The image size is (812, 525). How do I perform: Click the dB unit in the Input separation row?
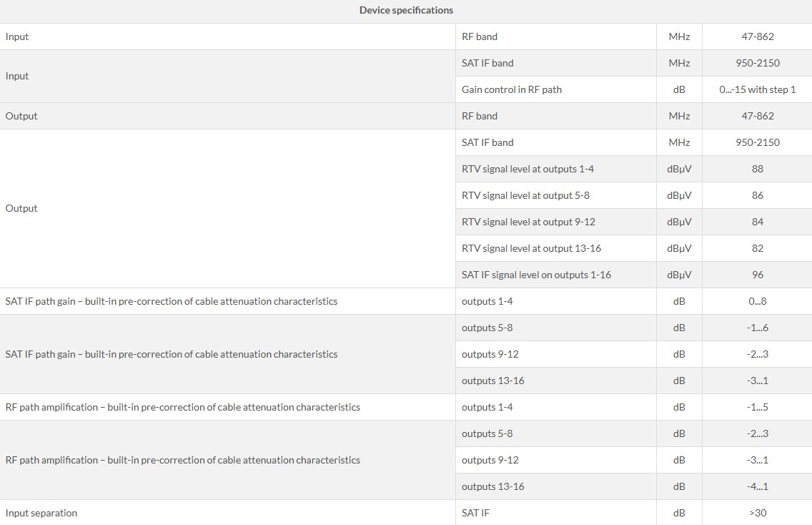[679, 513]
